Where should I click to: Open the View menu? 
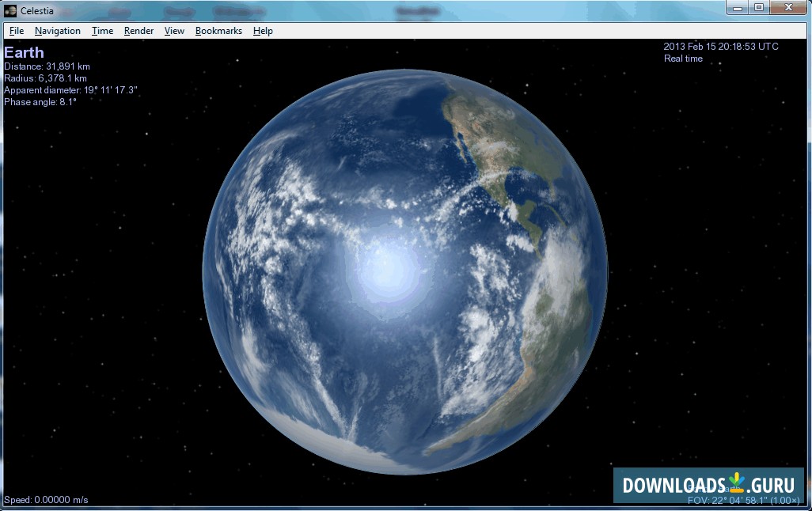pos(175,31)
